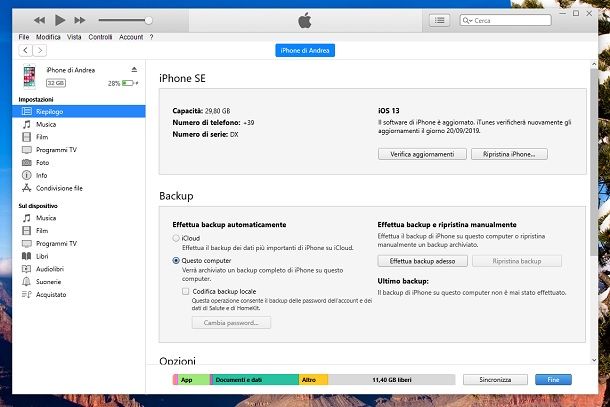Viewport: 610px width, 407px height.
Task: Click the fast forward next button
Action: [80, 20]
